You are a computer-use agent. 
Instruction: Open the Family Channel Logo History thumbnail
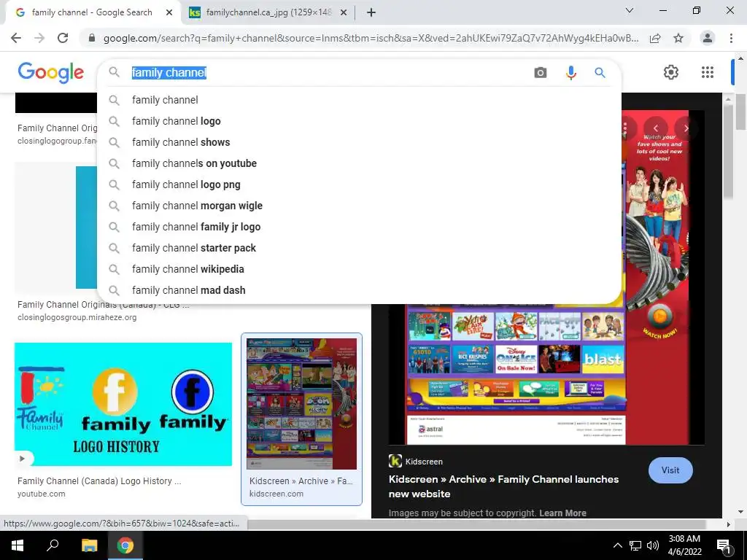coord(123,404)
